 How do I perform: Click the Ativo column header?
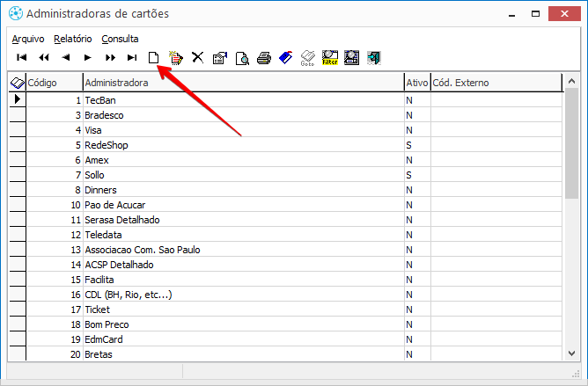pos(417,83)
